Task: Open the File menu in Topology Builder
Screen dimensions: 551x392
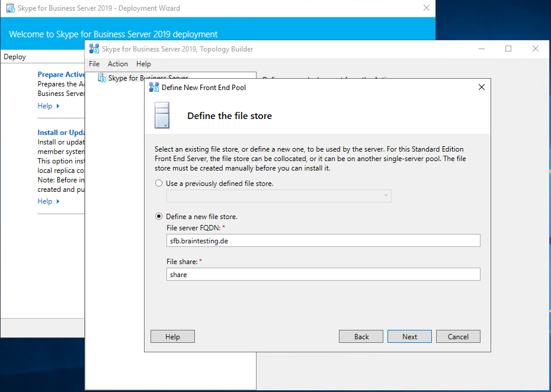Action: (x=94, y=64)
